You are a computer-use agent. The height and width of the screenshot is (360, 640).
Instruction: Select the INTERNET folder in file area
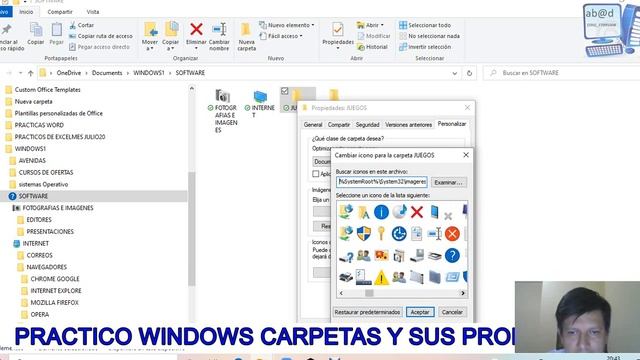pos(260,104)
